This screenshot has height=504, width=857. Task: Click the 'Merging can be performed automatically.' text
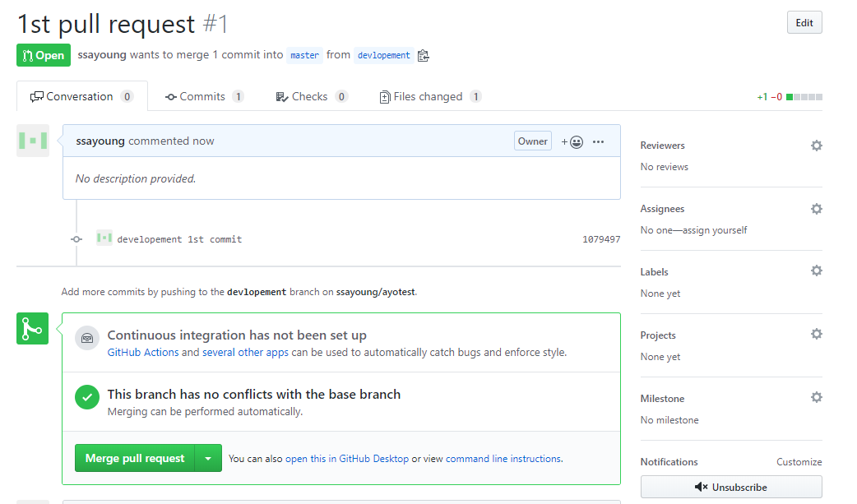point(205,412)
